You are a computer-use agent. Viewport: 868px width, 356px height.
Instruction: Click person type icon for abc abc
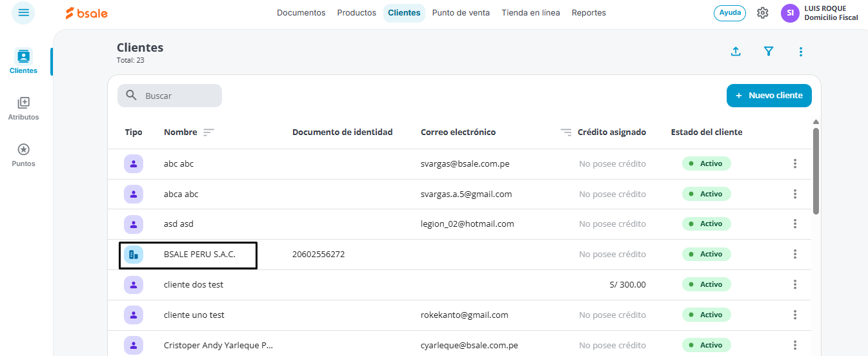[x=134, y=164]
